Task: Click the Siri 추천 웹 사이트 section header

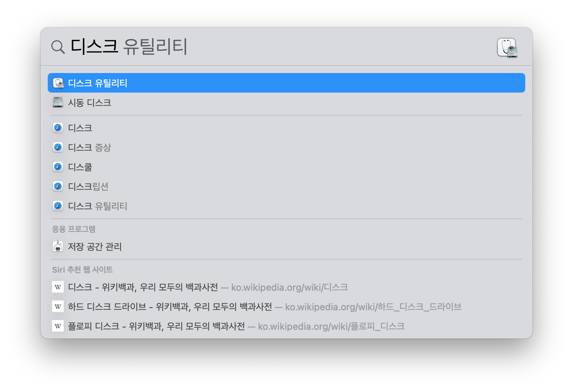Action: click(x=82, y=269)
